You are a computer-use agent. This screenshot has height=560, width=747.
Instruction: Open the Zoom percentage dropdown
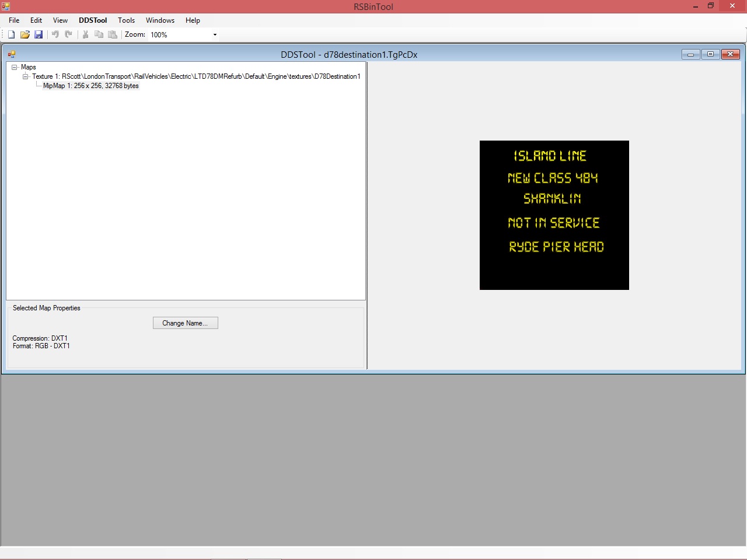click(215, 35)
